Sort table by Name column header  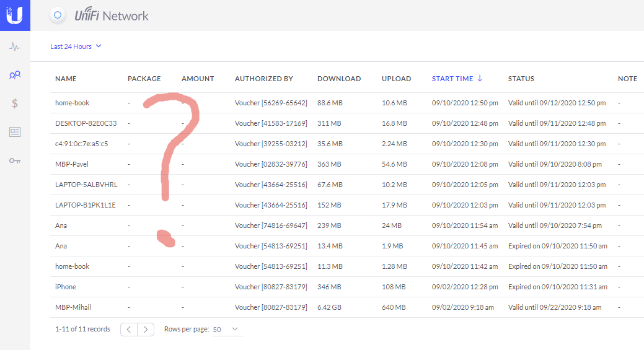[x=66, y=79]
